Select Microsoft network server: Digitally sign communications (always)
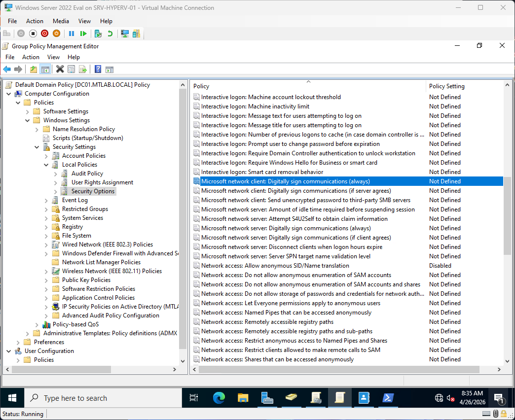Image resolution: width=515 pixels, height=420 pixels. click(x=286, y=228)
